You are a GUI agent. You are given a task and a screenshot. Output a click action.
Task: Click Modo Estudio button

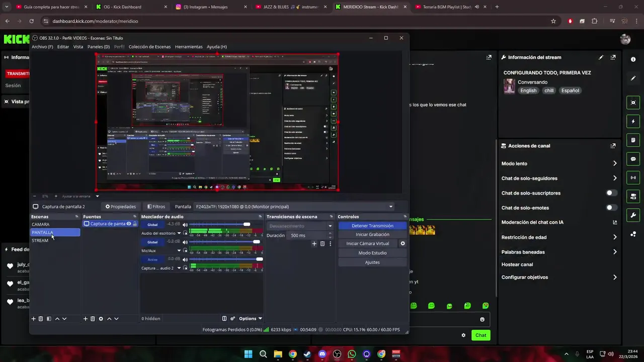372,253
